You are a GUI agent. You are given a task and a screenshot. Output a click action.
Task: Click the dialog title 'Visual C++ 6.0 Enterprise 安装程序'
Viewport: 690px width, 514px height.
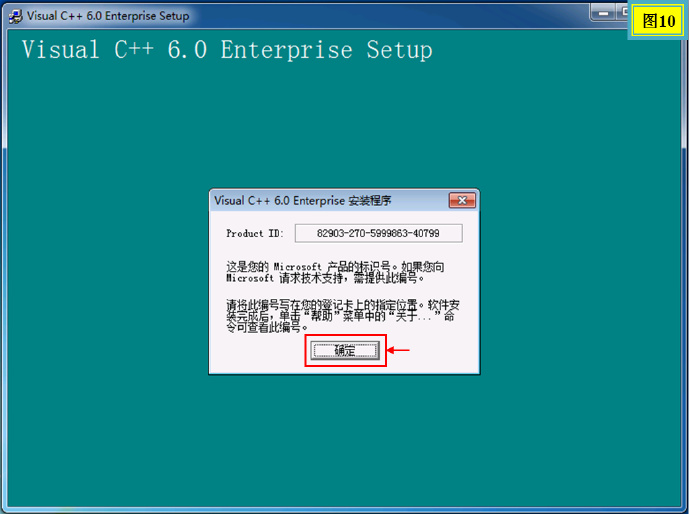coord(303,201)
